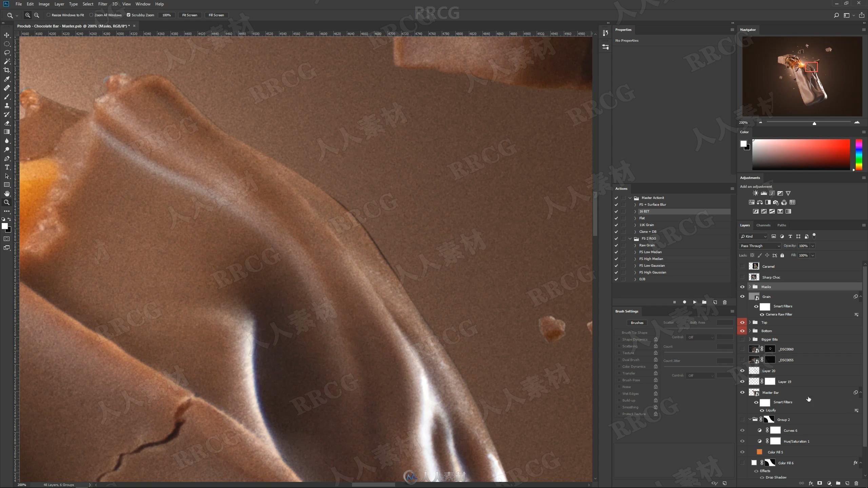The image size is (868, 488).
Task: Collapse Group 2 in Layers
Action: (750, 419)
